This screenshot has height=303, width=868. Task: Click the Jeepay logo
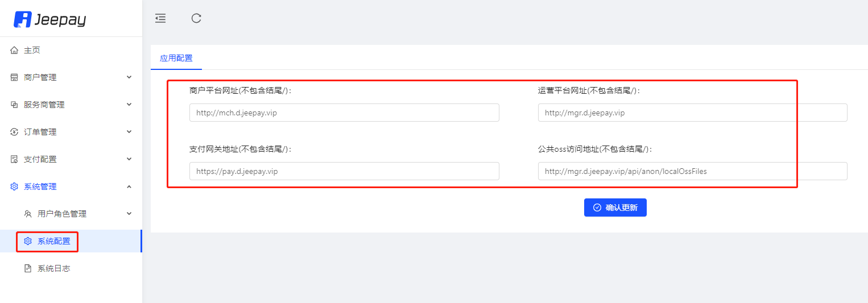point(50,19)
